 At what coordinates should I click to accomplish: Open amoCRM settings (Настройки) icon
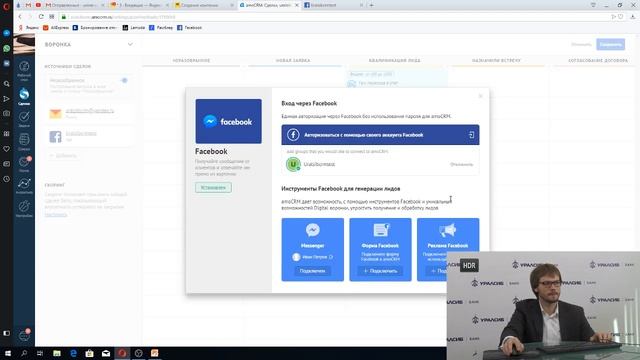24,207
